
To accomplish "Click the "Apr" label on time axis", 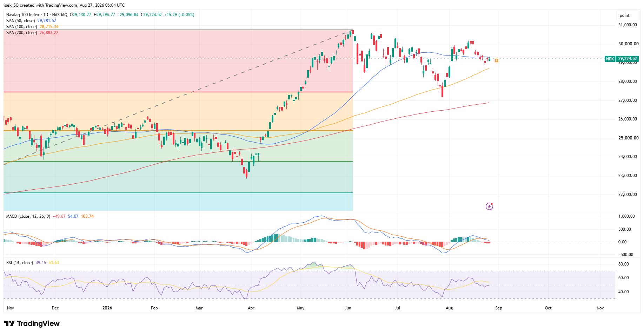I will point(251,308).
